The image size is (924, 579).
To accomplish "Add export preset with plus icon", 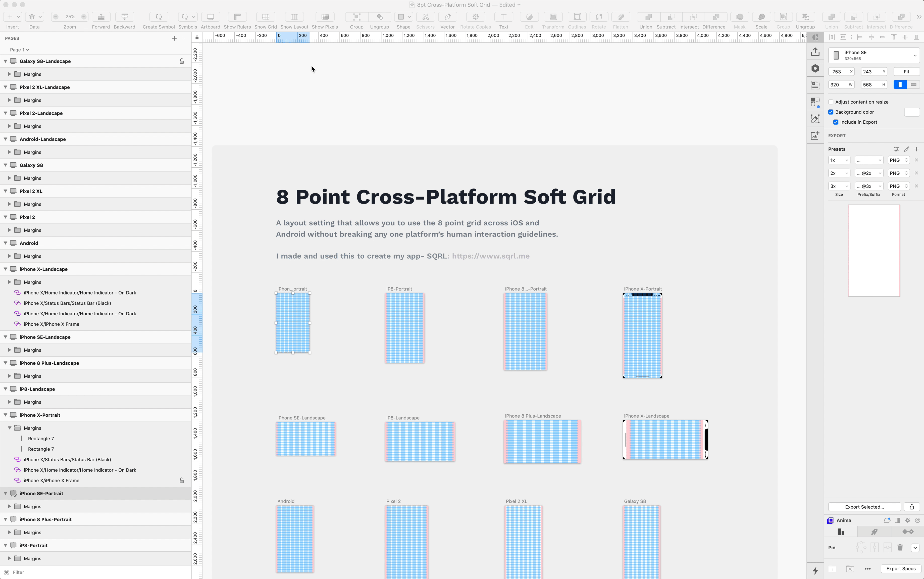I will coord(916,149).
